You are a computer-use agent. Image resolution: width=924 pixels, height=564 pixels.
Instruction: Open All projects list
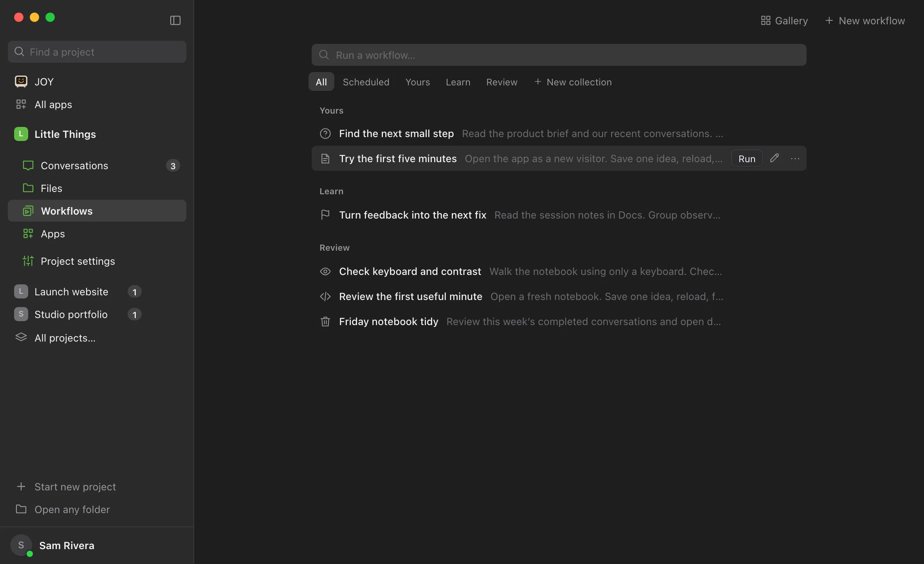[x=97, y=338]
